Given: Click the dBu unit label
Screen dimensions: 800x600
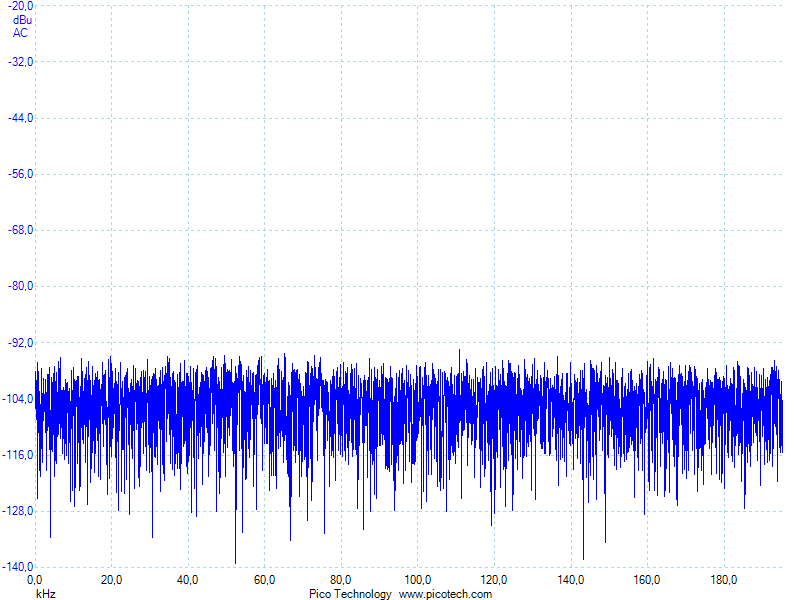Looking at the screenshot, I should (x=22, y=20).
